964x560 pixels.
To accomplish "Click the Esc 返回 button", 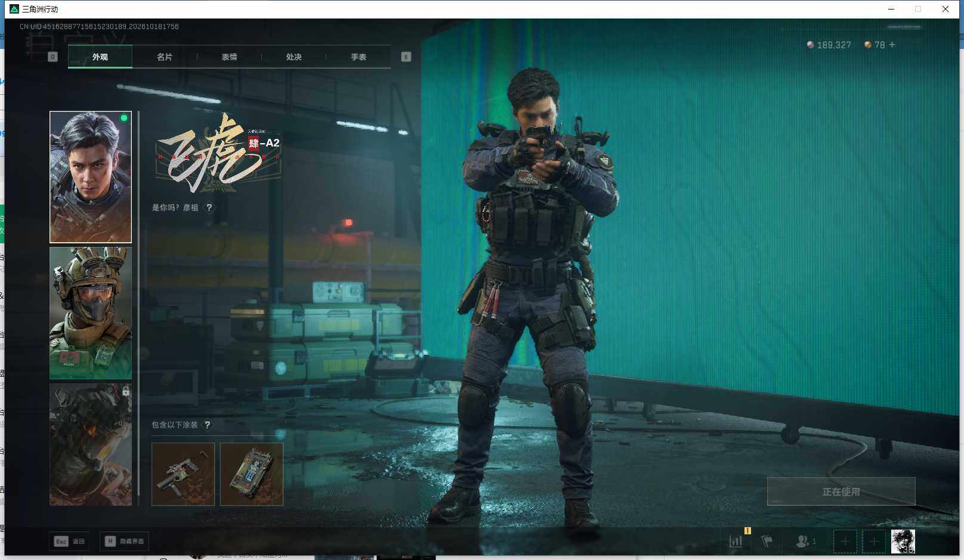I will pos(70,542).
